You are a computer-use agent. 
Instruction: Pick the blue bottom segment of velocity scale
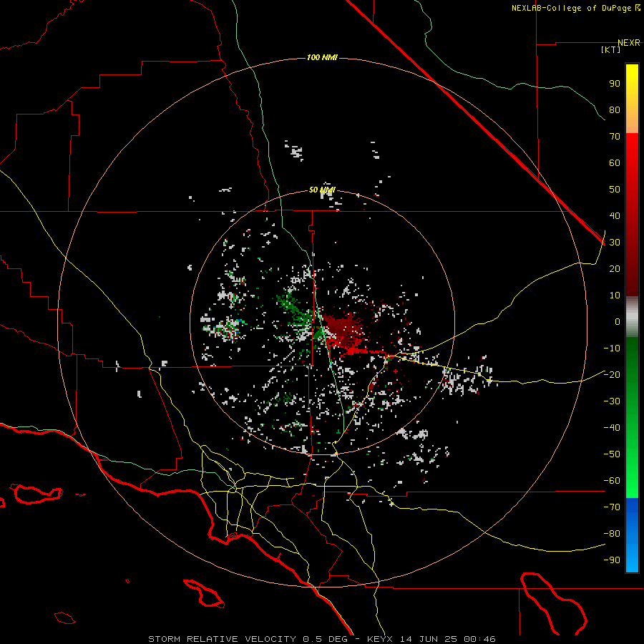pyautogui.click(x=632, y=535)
